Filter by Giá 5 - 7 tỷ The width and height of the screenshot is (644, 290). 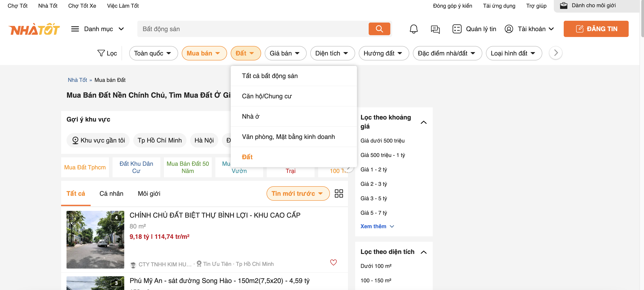tap(373, 213)
